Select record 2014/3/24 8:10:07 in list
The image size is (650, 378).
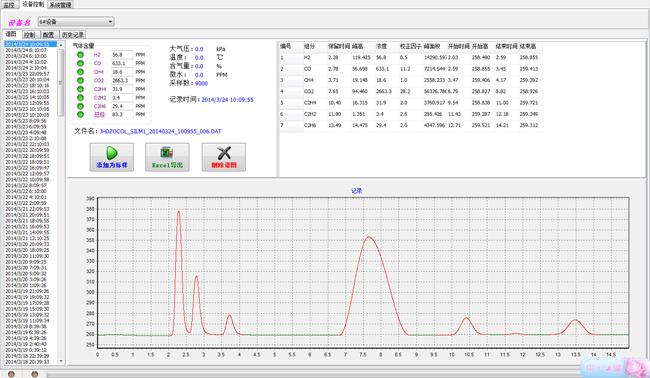[31, 50]
